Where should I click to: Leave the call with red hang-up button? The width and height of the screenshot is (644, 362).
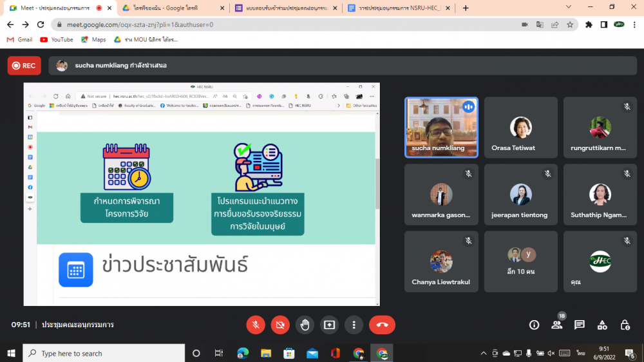382,325
